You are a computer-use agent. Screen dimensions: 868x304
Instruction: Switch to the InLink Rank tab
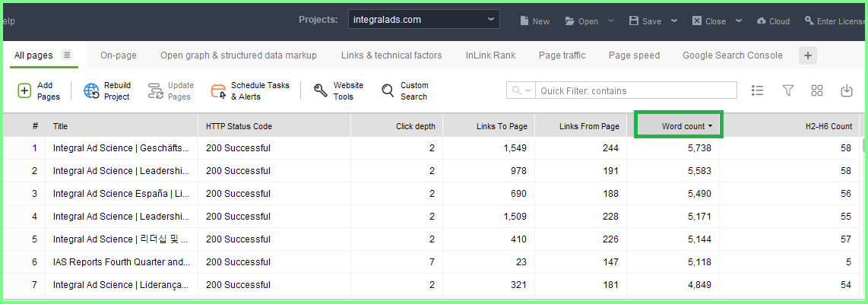[x=490, y=55]
